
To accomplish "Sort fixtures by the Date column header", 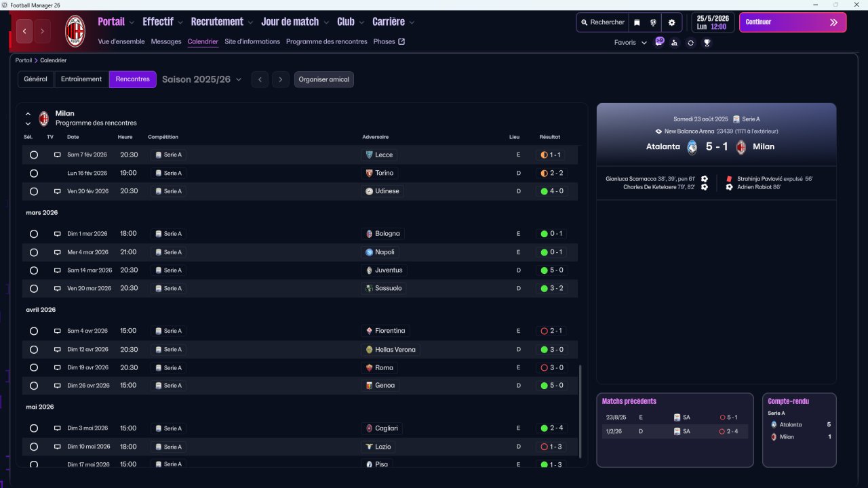I will (x=73, y=137).
